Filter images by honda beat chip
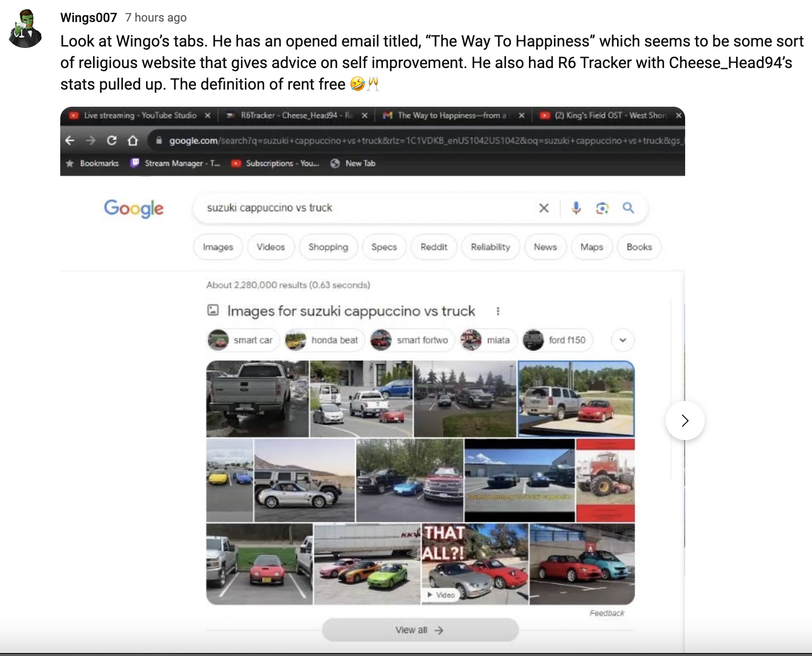This screenshot has height=656, width=812. click(x=325, y=340)
